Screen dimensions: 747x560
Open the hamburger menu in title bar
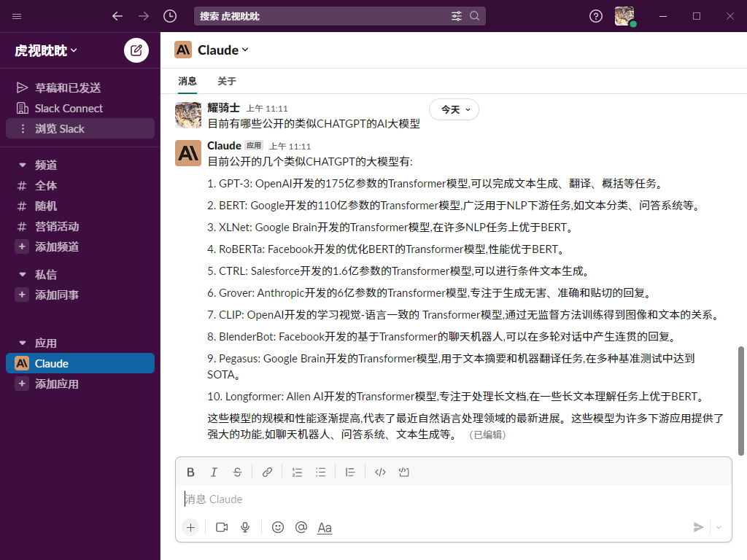(x=17, y=16)
